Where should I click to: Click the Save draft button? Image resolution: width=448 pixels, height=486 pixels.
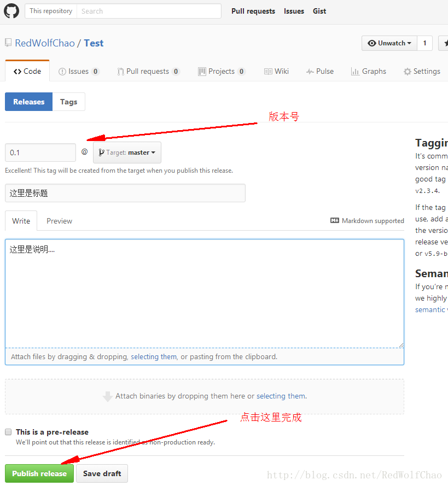point(102,473)
